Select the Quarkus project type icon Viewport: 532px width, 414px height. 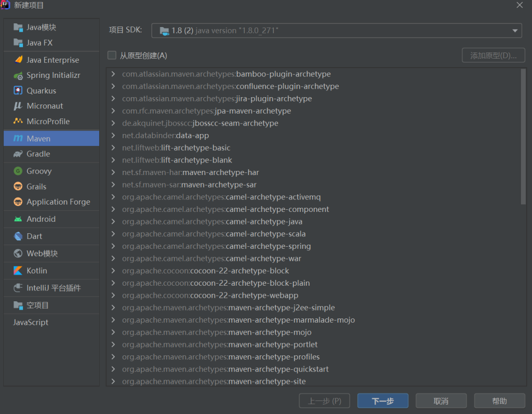18,91
